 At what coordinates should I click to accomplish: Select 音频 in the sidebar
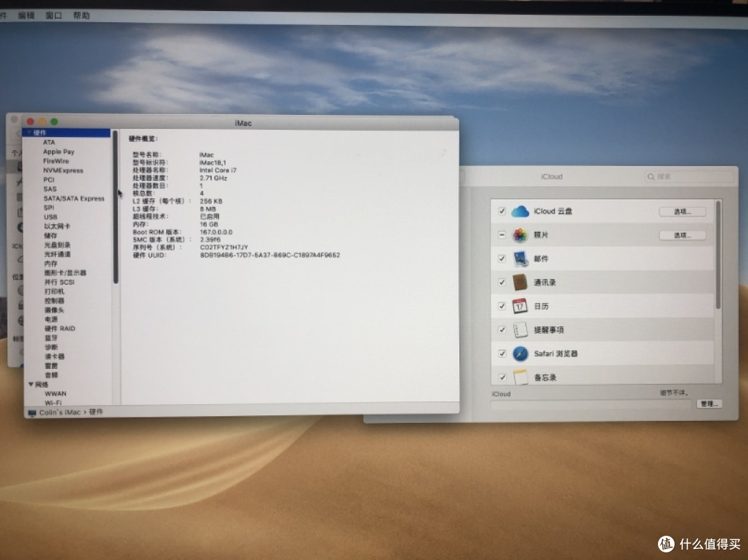pyautogui.click(x=51, y=375)
